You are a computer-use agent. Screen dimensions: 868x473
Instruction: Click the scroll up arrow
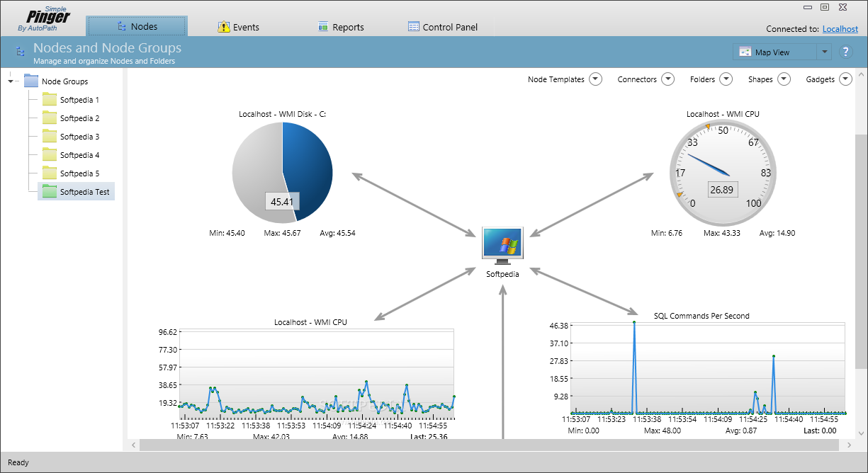pyautogui.click(x=861, y=75)
